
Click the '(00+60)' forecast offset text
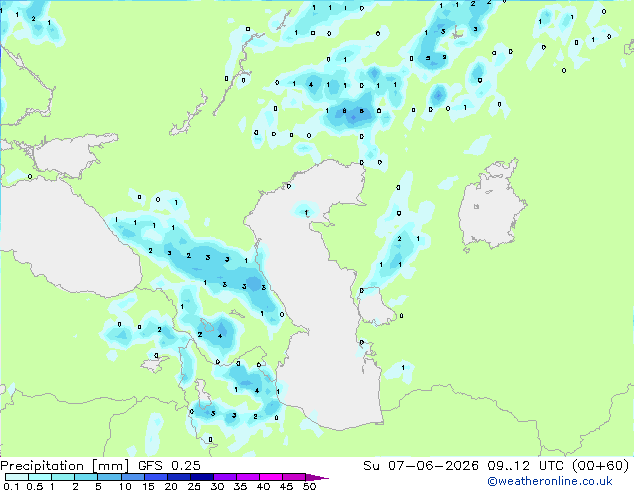601,466
